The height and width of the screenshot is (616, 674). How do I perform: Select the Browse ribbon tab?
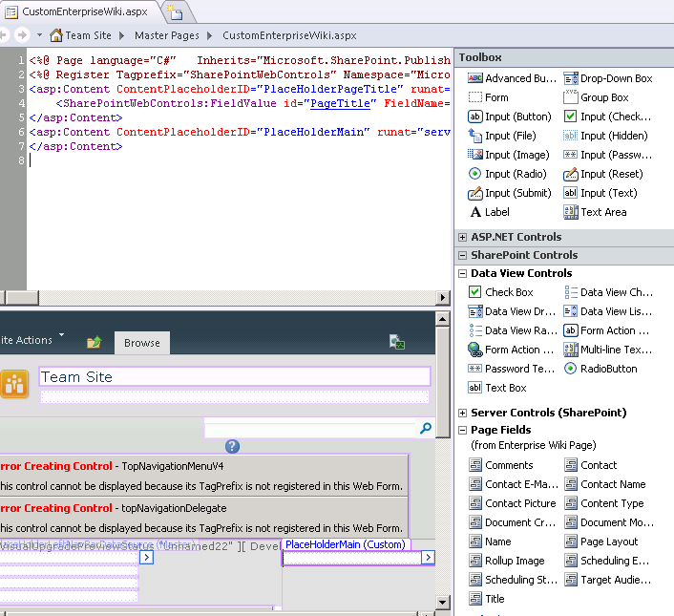(x=142, y=343)
